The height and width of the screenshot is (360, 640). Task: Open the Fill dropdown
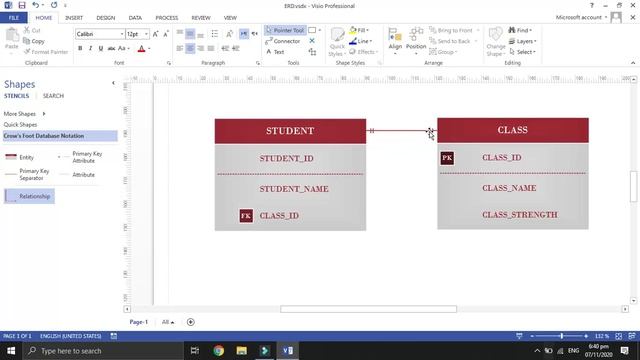pyautogui.click(x=359, y=30)
